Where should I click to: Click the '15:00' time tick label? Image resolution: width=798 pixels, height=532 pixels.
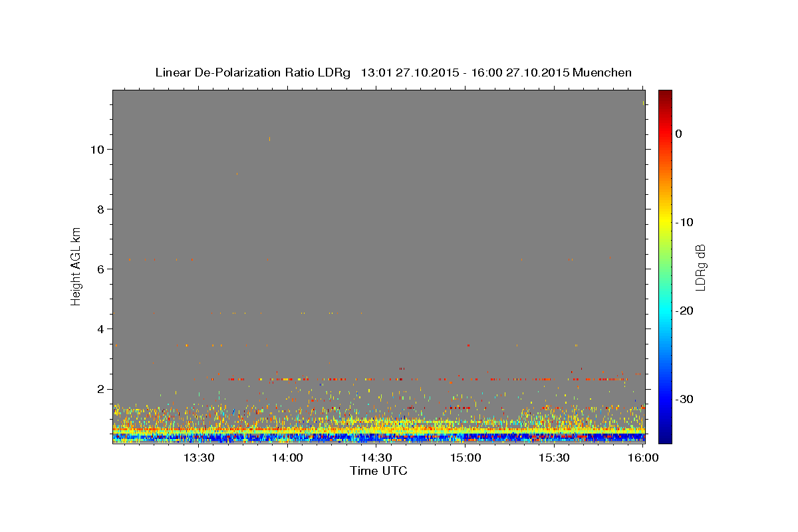click(465, 458)
